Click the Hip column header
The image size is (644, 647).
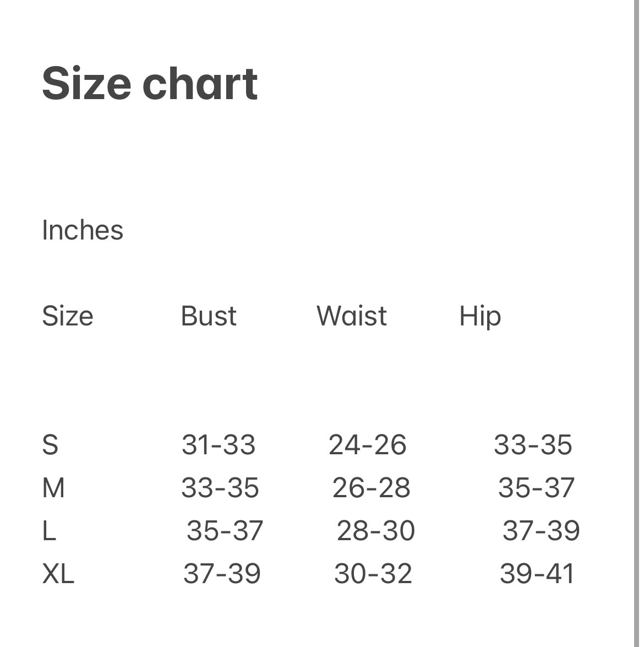[x=480, y=317]
